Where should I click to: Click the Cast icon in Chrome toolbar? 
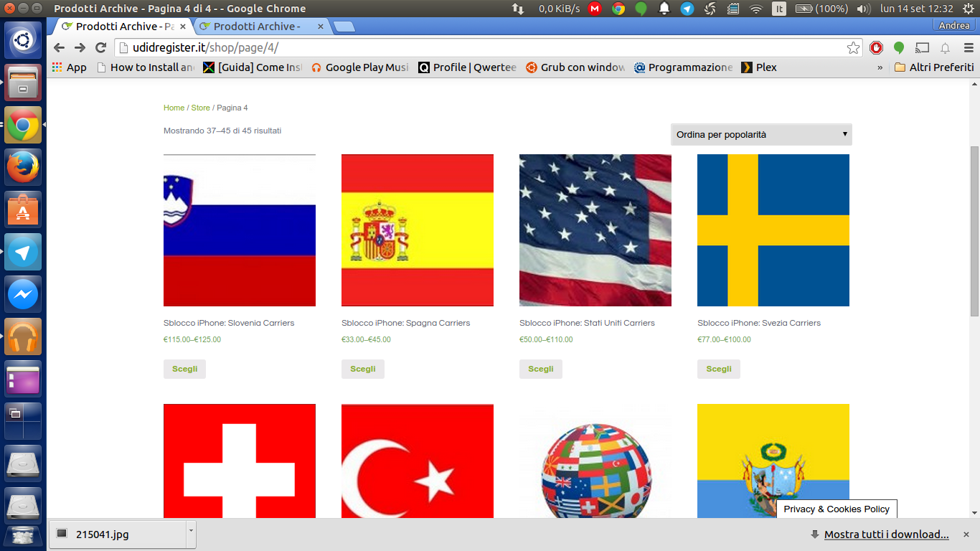click(x=923, y=48)
